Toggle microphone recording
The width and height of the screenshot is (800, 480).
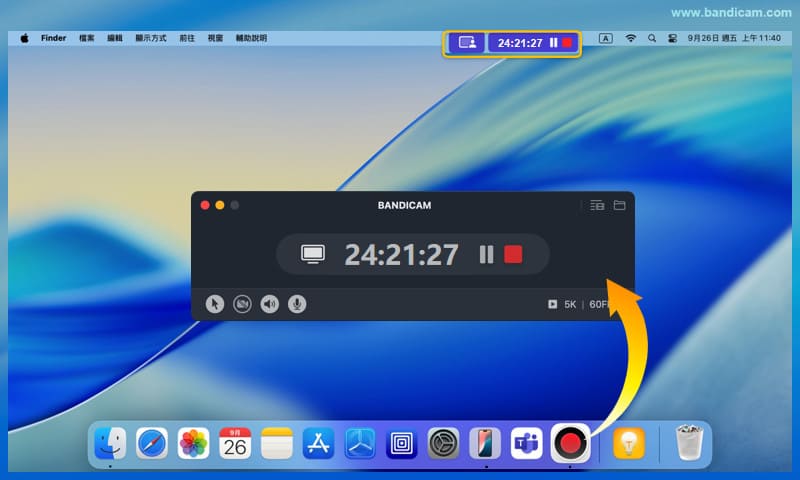pyautogui.click(x=297, y=304)
